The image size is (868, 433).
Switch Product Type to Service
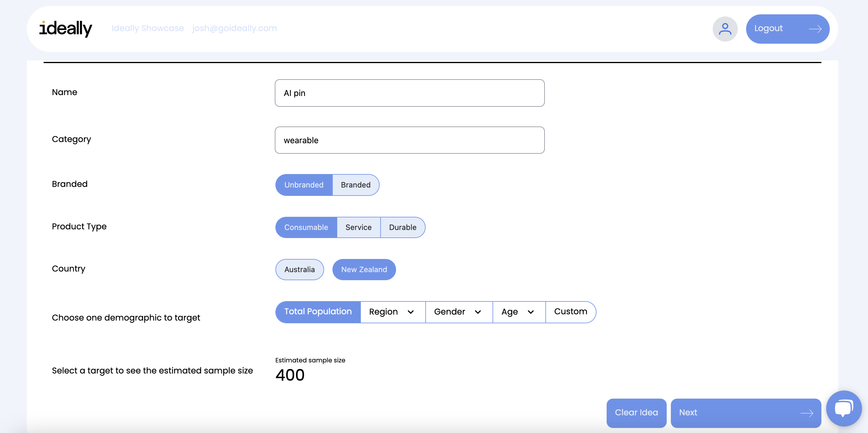pos(358,227)
